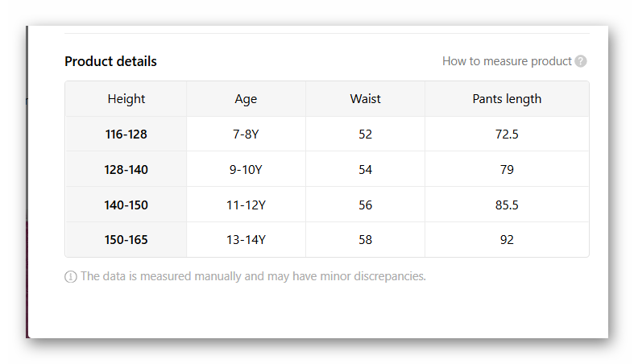Click the 11-12Y age cell
The image size is (634, 364).
[246, 205]
